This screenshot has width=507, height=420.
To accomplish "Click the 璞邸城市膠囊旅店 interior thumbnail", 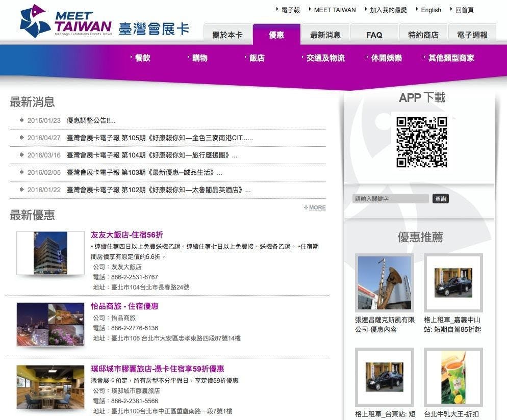I will (x=50, y=387).
